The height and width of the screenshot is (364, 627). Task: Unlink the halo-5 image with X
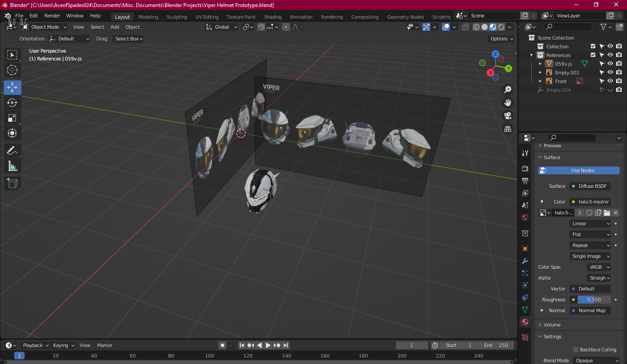[x=616, y=213]
